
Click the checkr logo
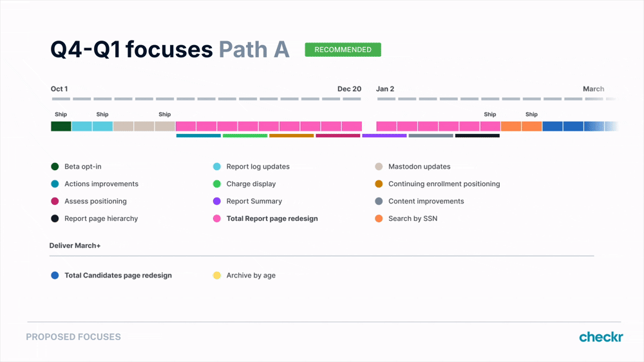(600, 337)
